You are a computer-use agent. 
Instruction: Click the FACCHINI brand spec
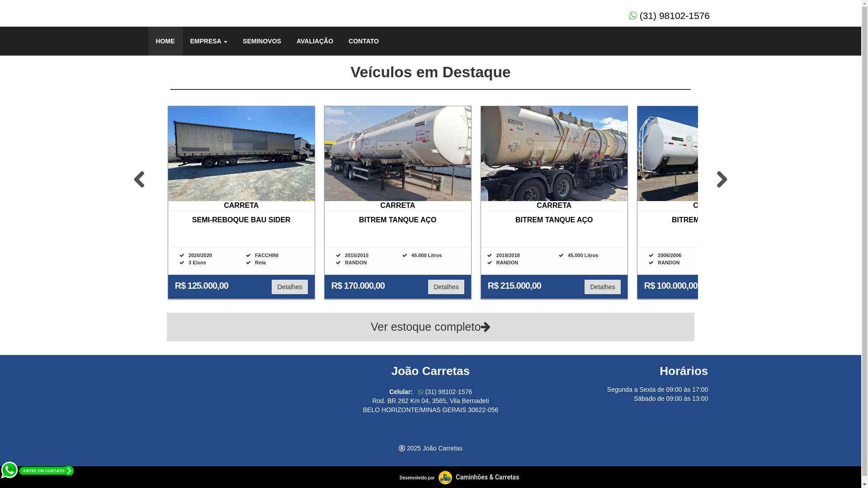coord(267,255)
